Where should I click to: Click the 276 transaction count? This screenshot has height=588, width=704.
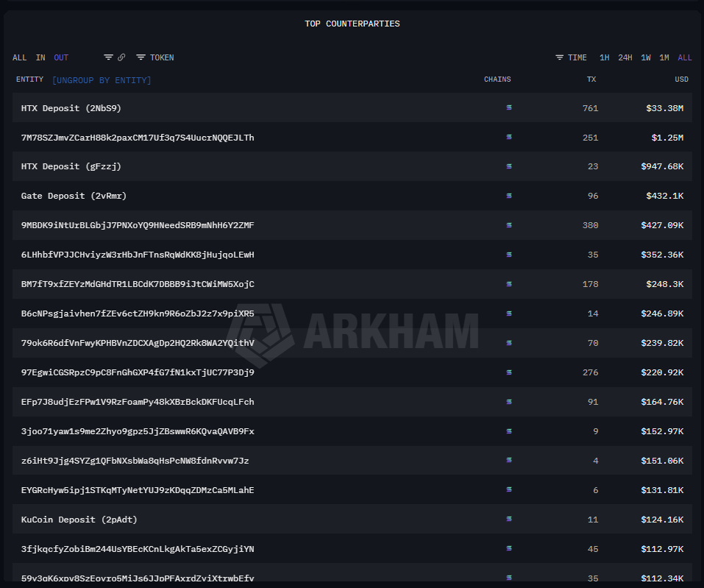click(x=591, y=372)
